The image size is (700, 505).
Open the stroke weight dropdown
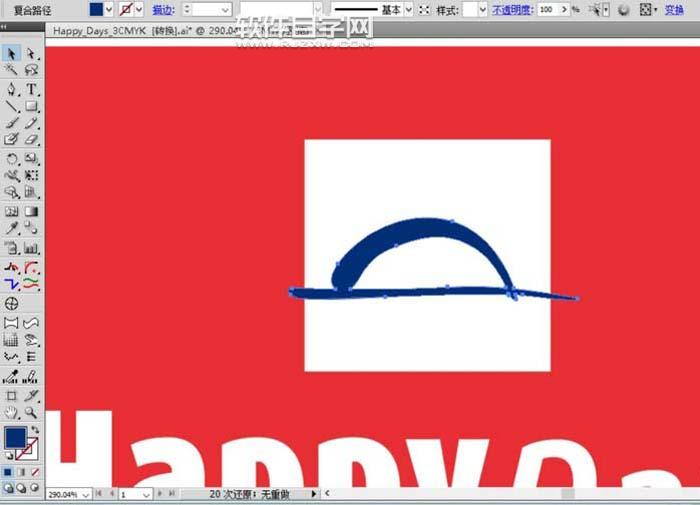(x=225, y=9)
